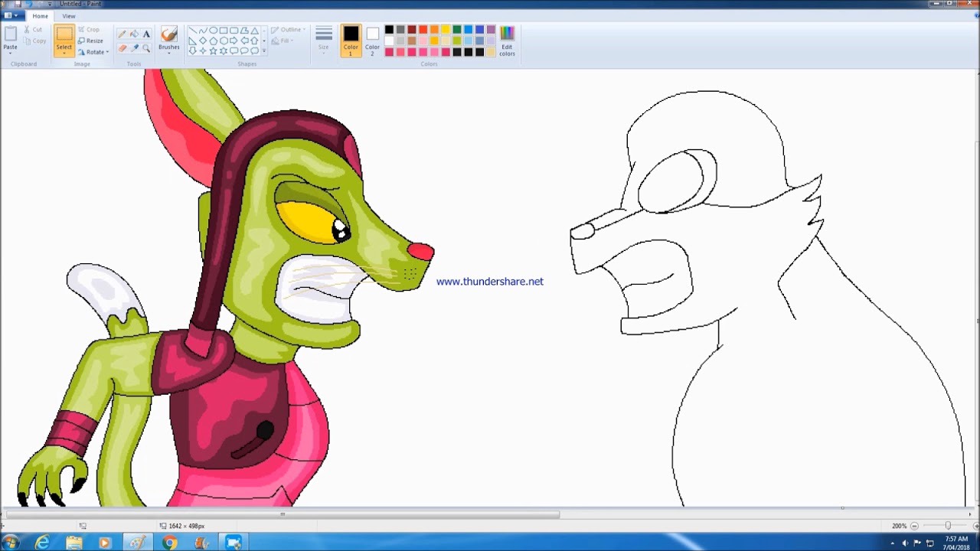
Task: Select the Pencil tool
Action: [122, 34]
